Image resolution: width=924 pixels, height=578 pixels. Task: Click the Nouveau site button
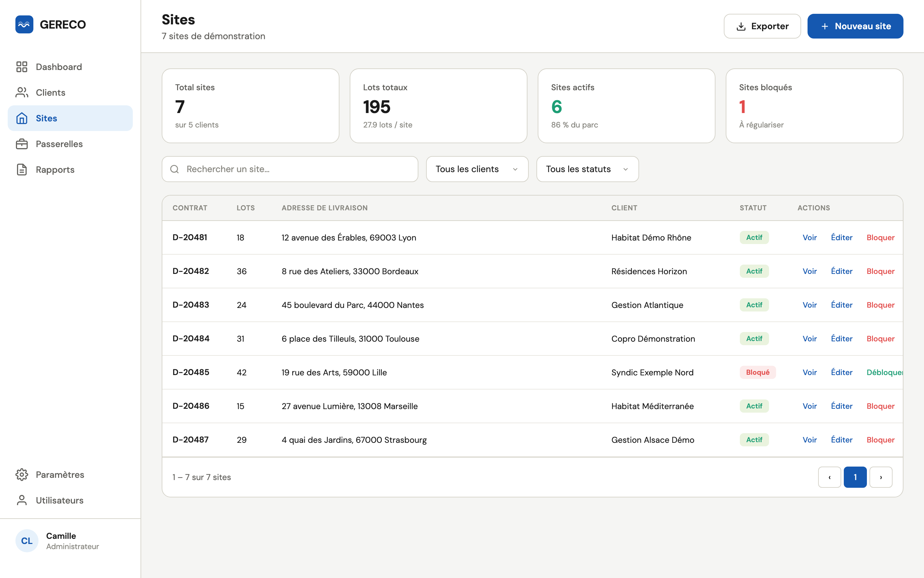click(855, 26)
